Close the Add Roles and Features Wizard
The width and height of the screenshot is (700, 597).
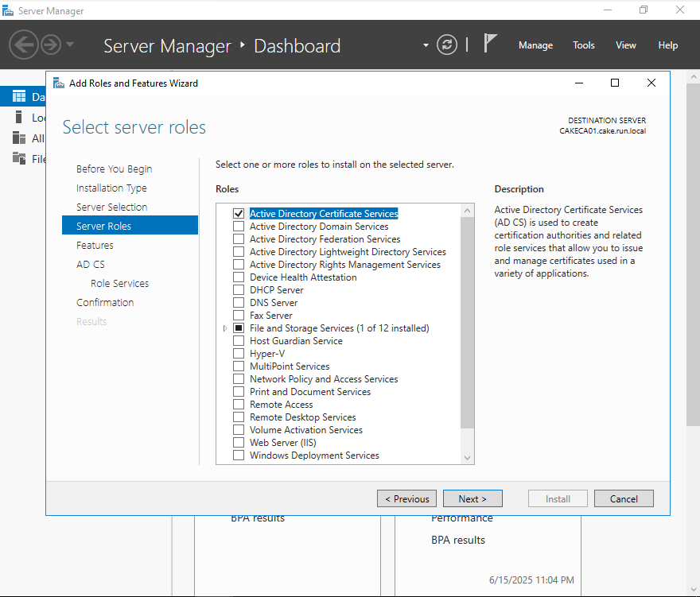click(x=651, y=83)
